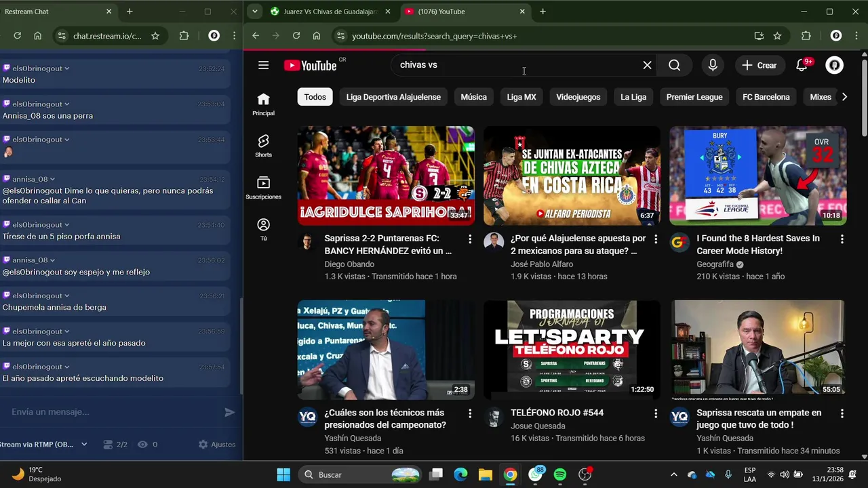Open options for the Alajuelense apuesta video

655,239
